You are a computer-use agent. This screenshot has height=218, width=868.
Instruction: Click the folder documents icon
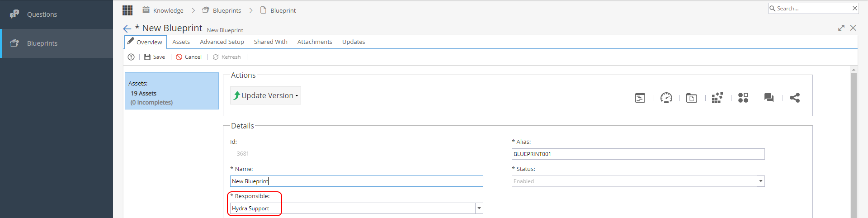click(x=692, y=98)
